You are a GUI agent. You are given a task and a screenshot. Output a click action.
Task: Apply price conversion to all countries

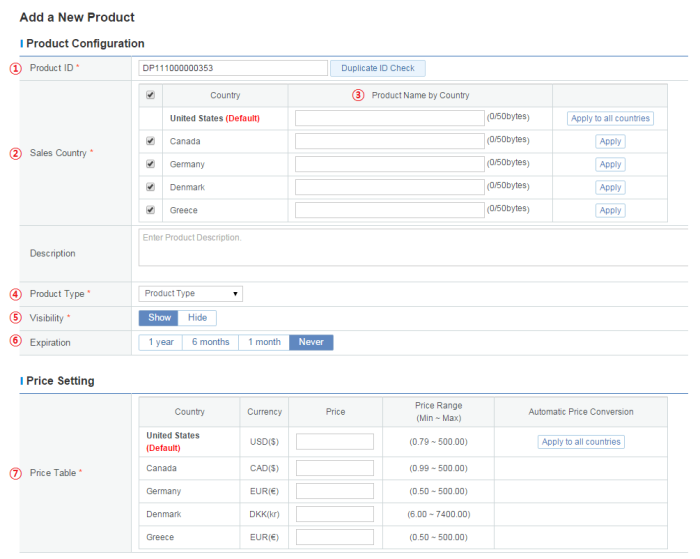point(581,442)
